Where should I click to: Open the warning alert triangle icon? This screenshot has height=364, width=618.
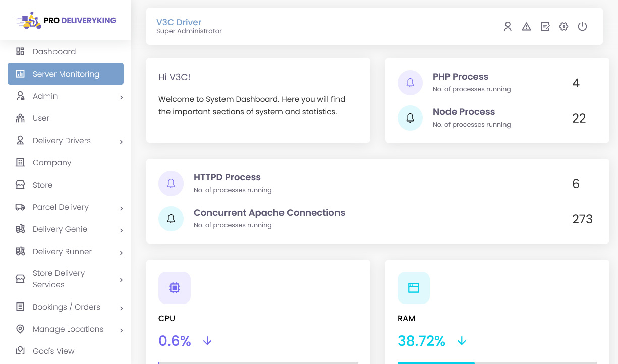(526, 27)
